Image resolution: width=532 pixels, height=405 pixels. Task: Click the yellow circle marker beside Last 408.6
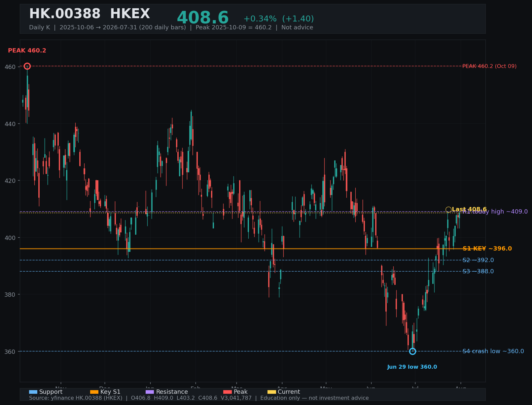point(448,210)
